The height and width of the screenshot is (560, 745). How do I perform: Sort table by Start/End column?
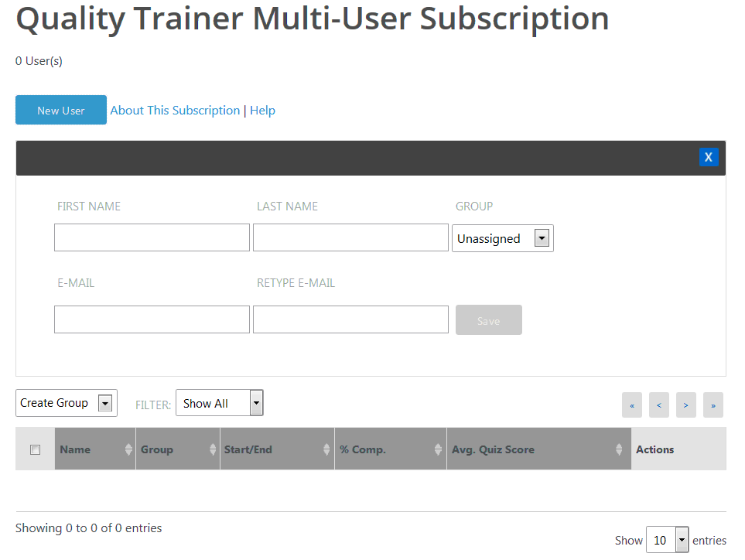277,449
